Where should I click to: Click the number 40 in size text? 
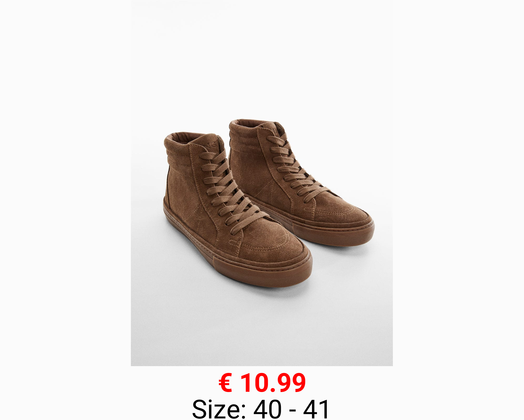[x=267, y=409]
